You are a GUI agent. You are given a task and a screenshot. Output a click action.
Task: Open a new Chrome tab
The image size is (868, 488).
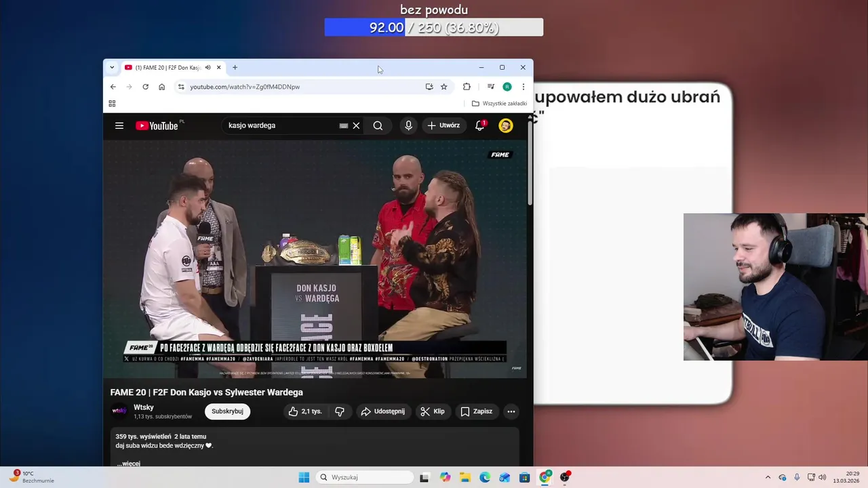pyautogui.click(x=235, y=67)
